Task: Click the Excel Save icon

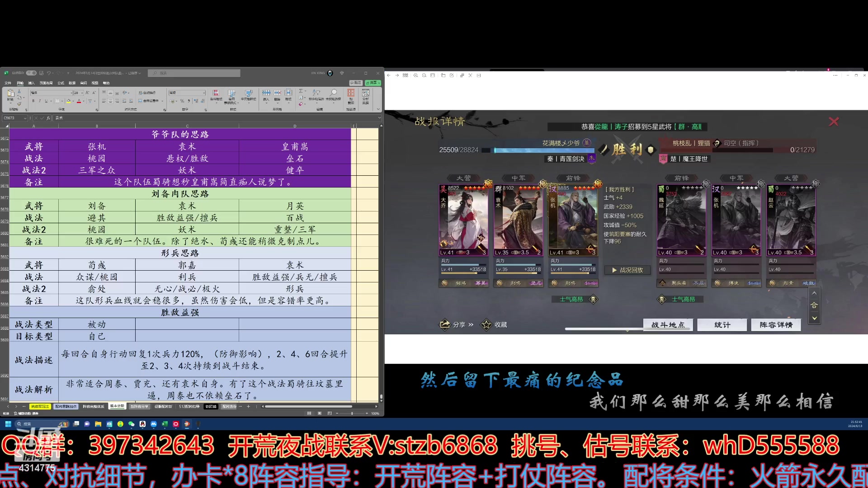Action: [x=41, y=73]
